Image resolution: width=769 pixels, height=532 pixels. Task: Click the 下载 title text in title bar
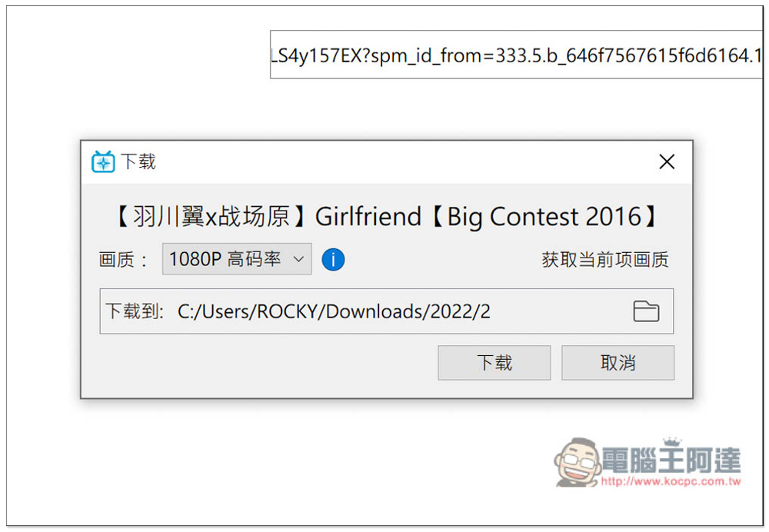pyautogui.click(x=138, y=161)
